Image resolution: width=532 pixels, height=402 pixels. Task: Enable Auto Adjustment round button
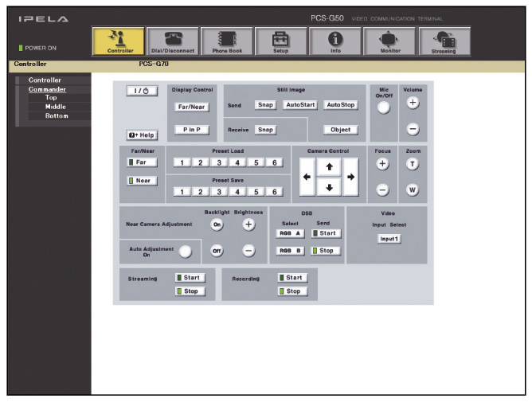[x=186, y=252]
